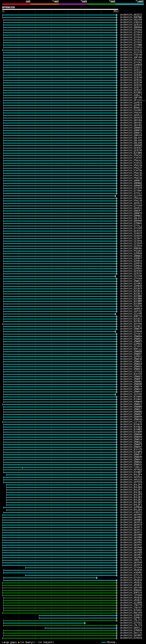Click label UniRef100_C1N1I2
The width and height of the screenshot is (146, 644).
131,467
